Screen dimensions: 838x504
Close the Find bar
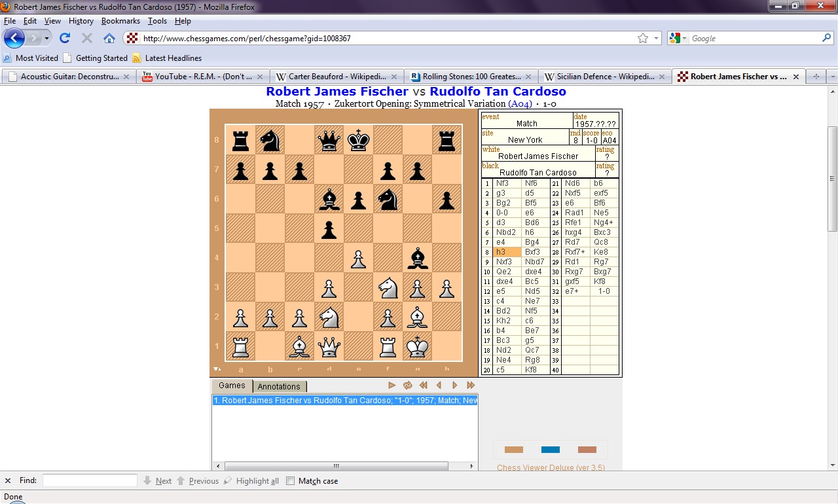point(8,481)
